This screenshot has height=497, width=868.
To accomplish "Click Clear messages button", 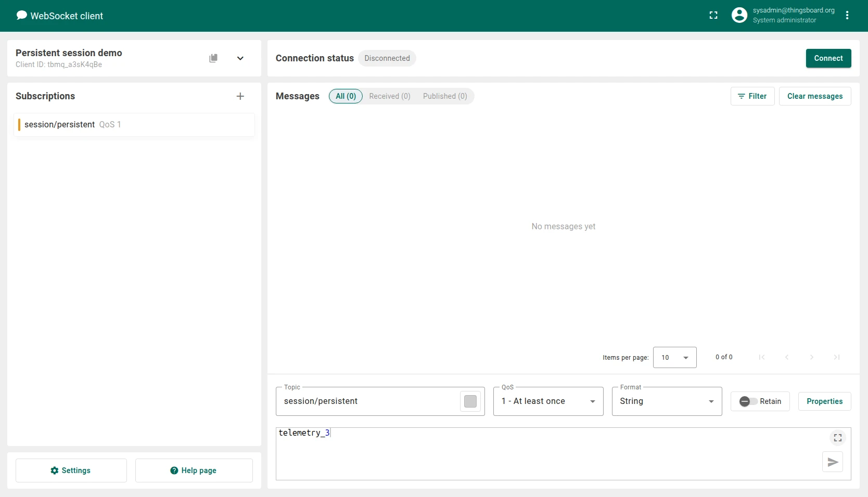I will (x=815, y=96).
